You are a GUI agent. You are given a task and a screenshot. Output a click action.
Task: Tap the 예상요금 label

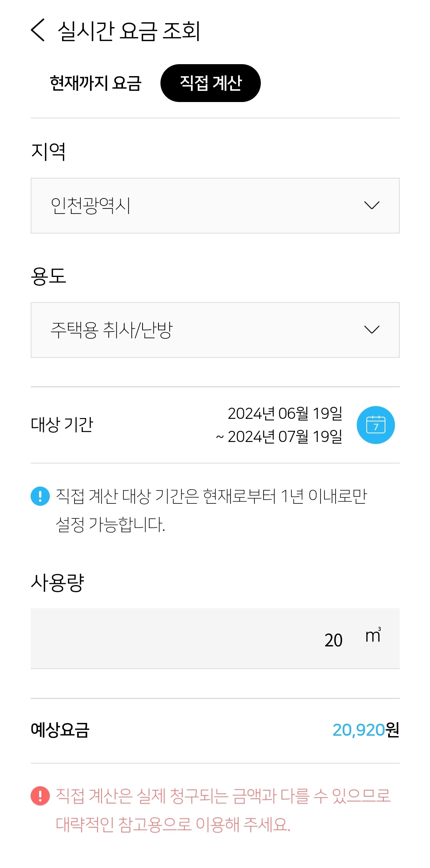pyautogui.click(x=60, y=730)
